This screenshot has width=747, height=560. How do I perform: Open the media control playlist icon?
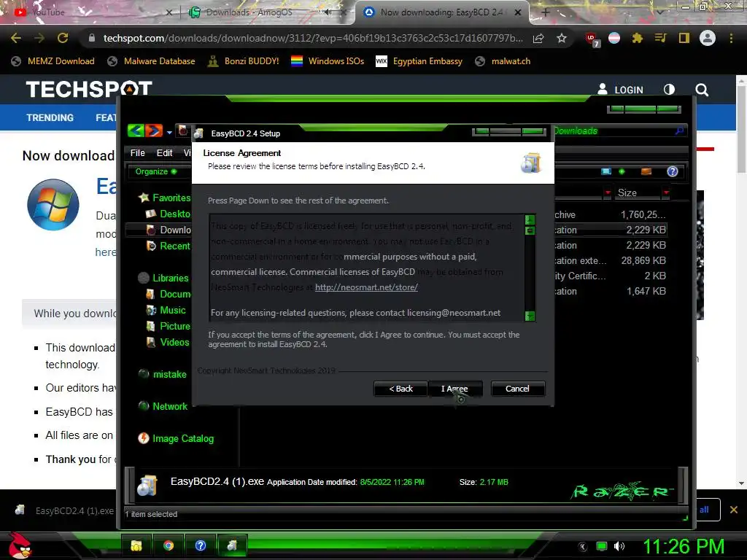coord(660,38)
